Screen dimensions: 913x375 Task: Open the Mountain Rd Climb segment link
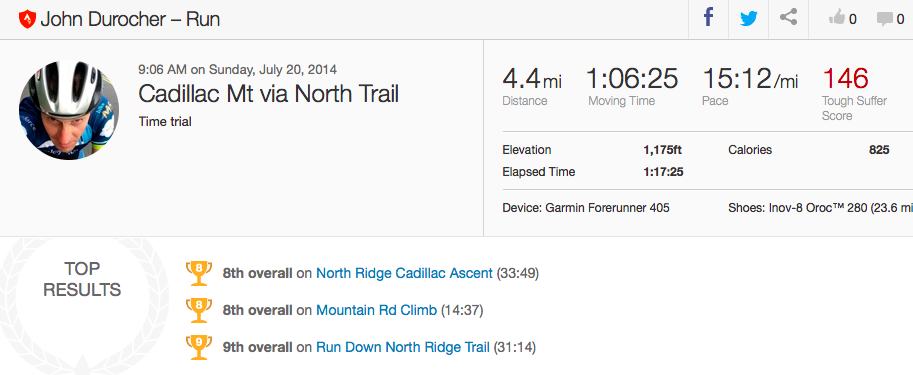pos(376,310)
